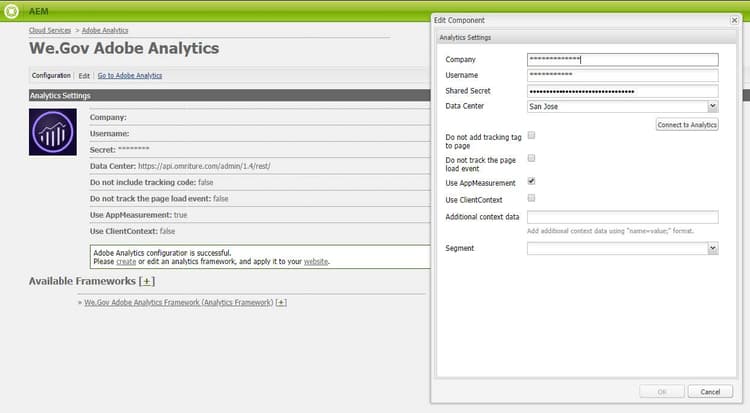The image size is (750, 413).
Task: Click the create framework link in message
Action: coord(126,262)
